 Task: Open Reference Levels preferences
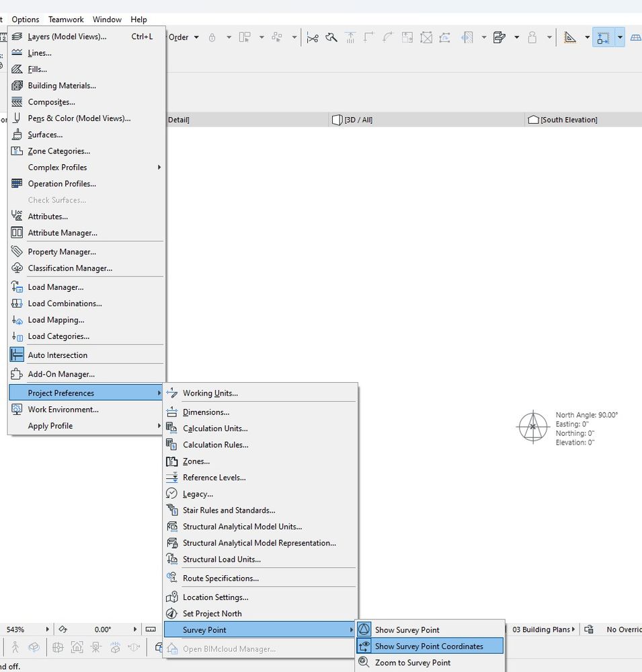tap(260, 478)
